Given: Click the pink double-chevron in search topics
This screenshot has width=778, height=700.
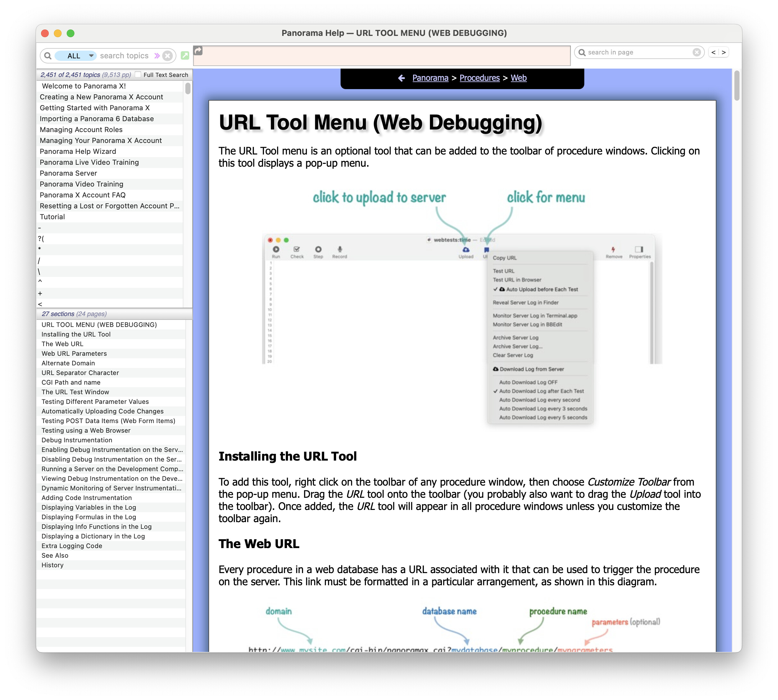Looking at the screenshot, I should pyautogui.click(x=156, y=55).
